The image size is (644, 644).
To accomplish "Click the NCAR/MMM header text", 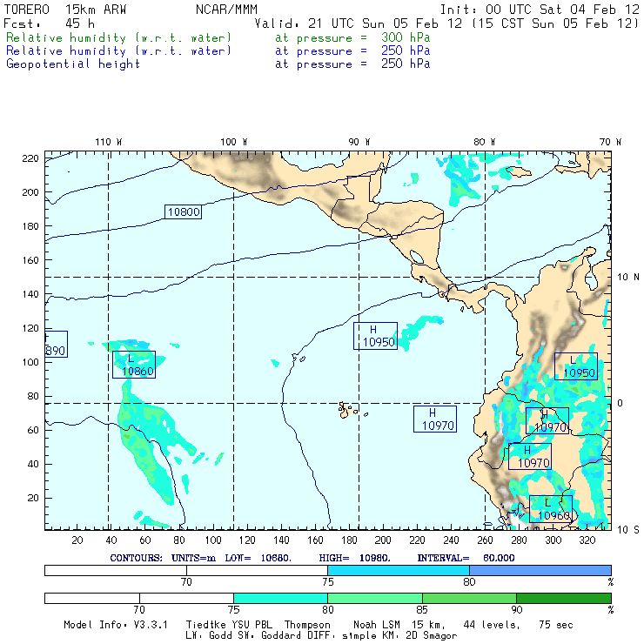I will pos(227,10).
